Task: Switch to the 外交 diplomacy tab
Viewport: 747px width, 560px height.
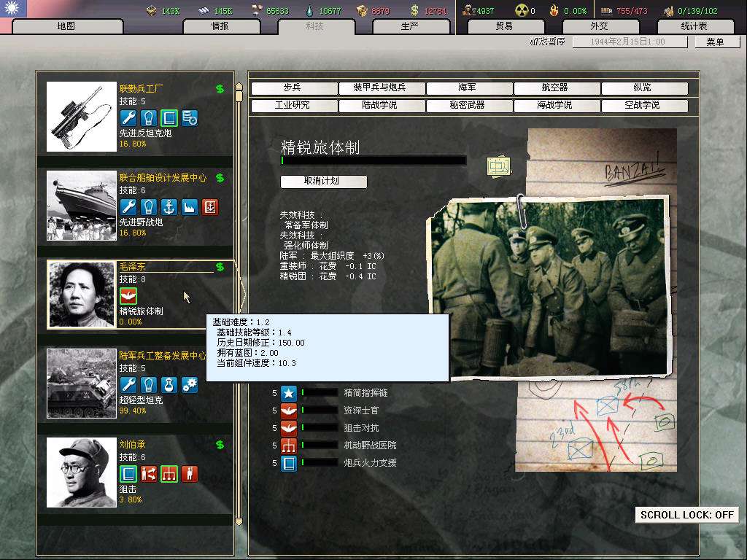Action: point(600,26)
